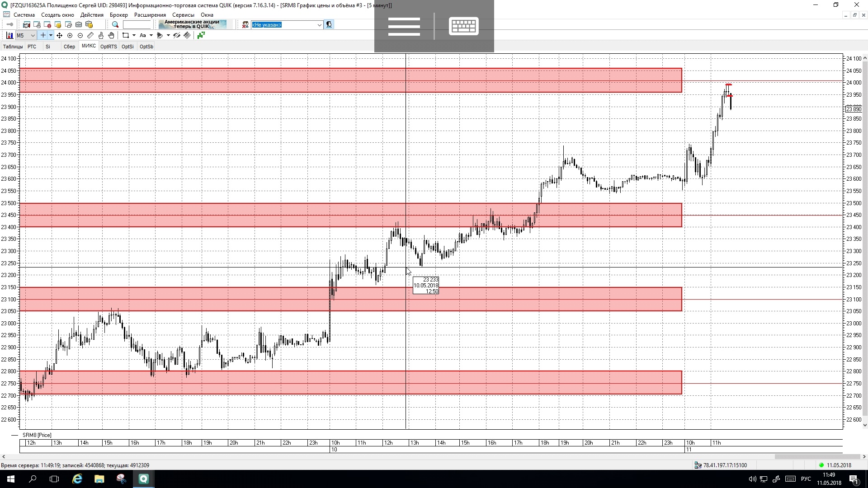Click the magnifier search icon

click(115, 25)
